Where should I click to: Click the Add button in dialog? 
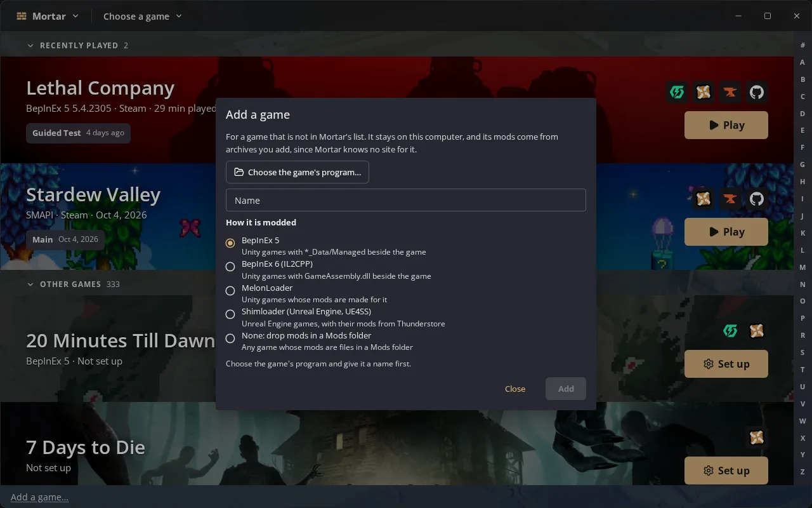coord(566,389)
